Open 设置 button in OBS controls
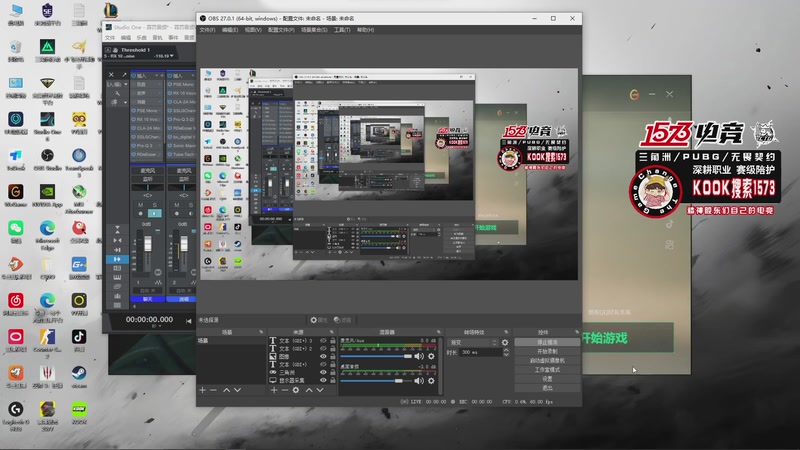The width and height of the screenshot is (800, 450). [547, 379]
